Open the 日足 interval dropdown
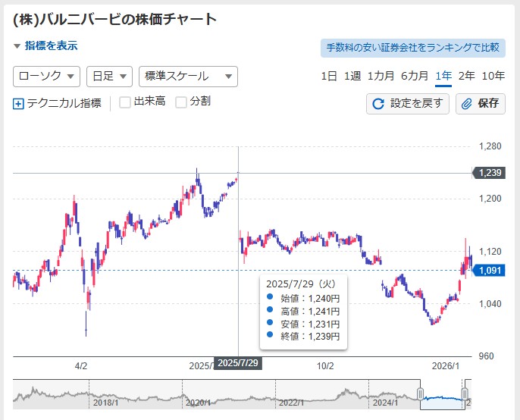This screenshot has width=520, height=420. (x=109, y=77)
